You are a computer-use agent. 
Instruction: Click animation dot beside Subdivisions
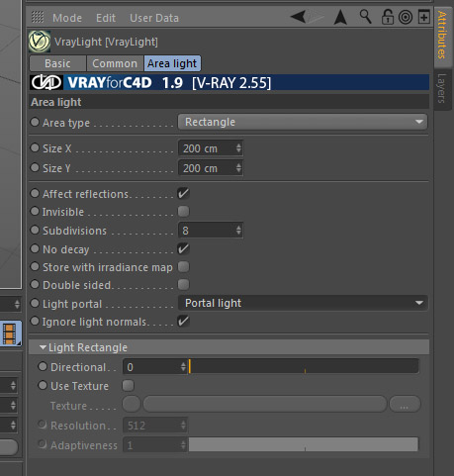pyautogui.click(x=35, y=230)
